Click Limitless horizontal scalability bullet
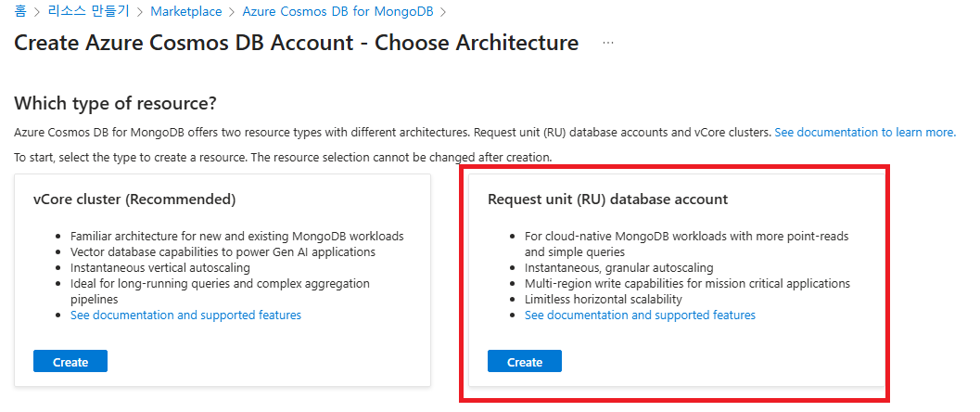980x412 pixels. coord(604,300)
